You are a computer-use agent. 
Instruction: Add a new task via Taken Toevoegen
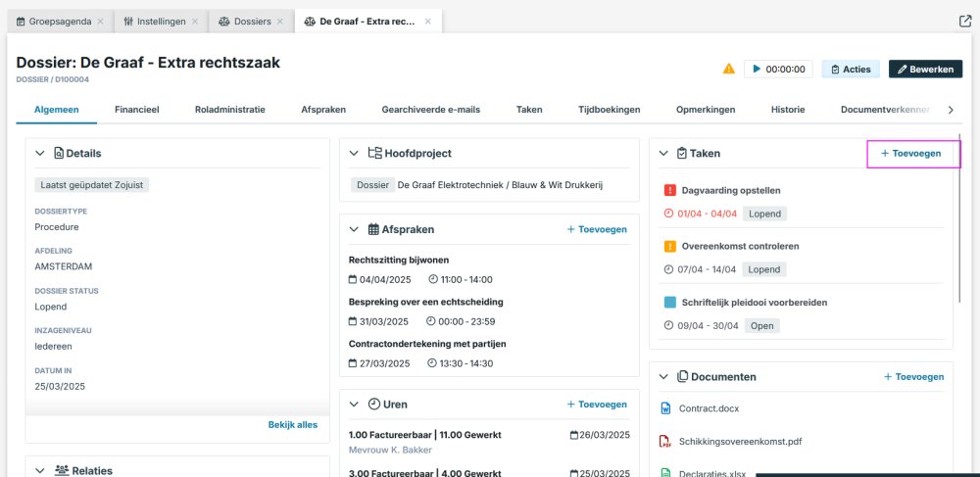(x=910, y=153)
